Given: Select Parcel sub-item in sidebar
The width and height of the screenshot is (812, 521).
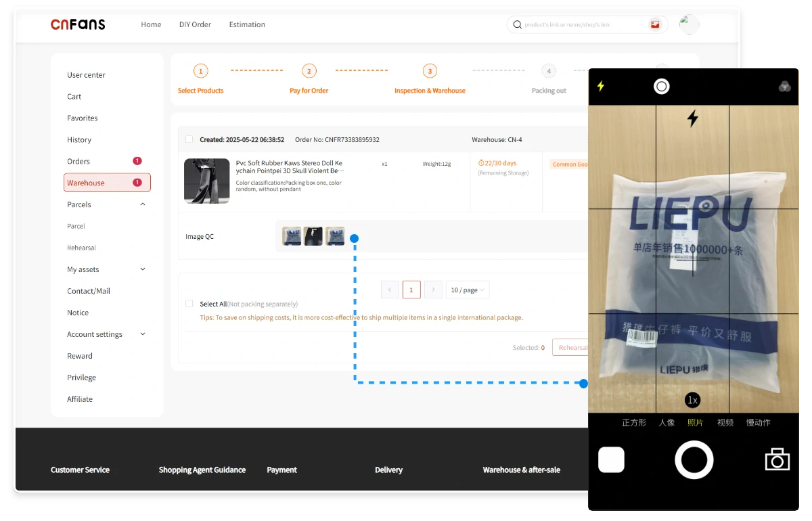Looking at the screenshot, I should tap(76, 226).
